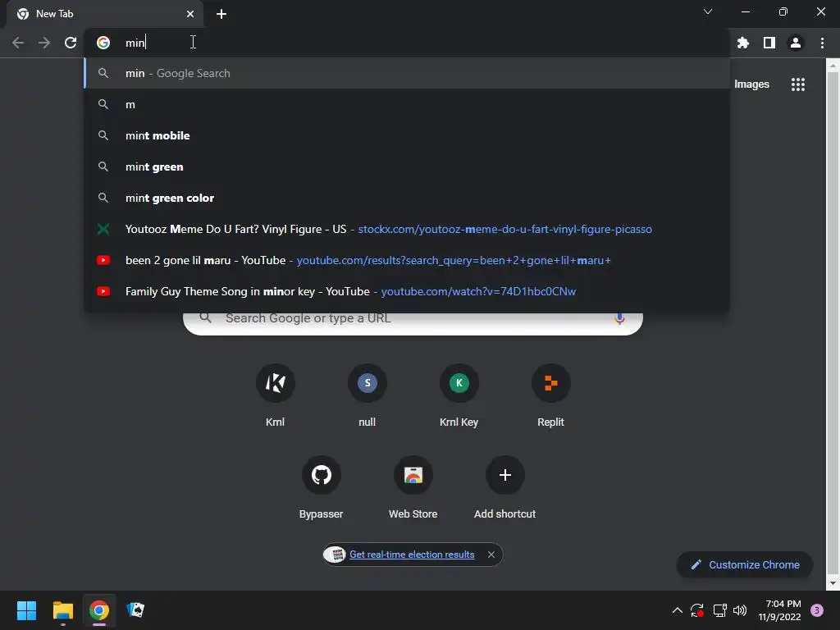The image size is (840, 630).
Task: Open Solitaire cards app from taskbar
Action: 135,610
